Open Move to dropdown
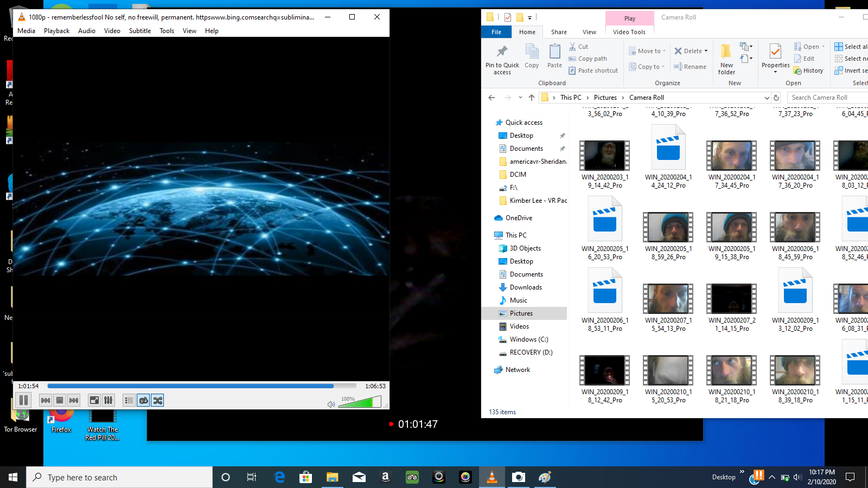The height and width of the screenshot is (488, 868). point(647,51)
